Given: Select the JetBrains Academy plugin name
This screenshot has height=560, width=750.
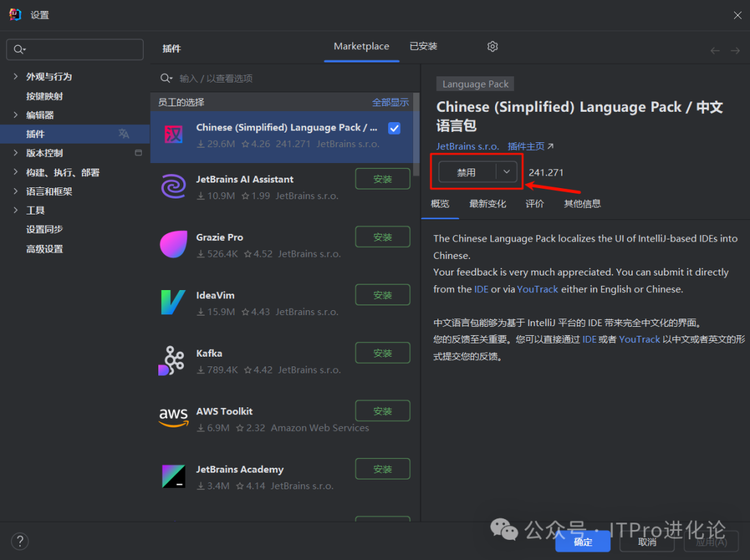Looking at the screenshot, I should (x=240, y=469).
